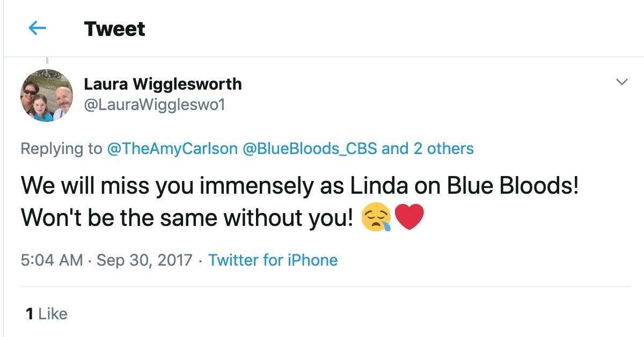Click the red heart emoji

(409, 218)
